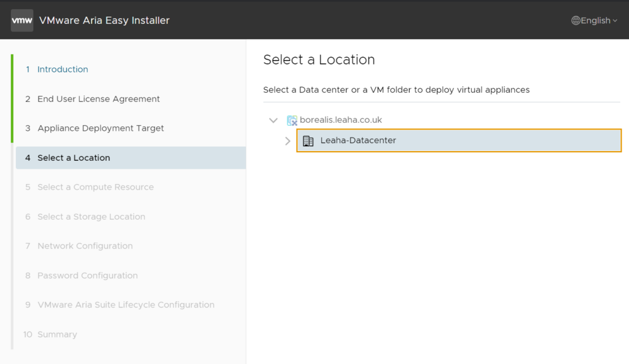The image size is (629, 364).
Task: Click the VMware Aria Easy Installer title
Action: 104,20
